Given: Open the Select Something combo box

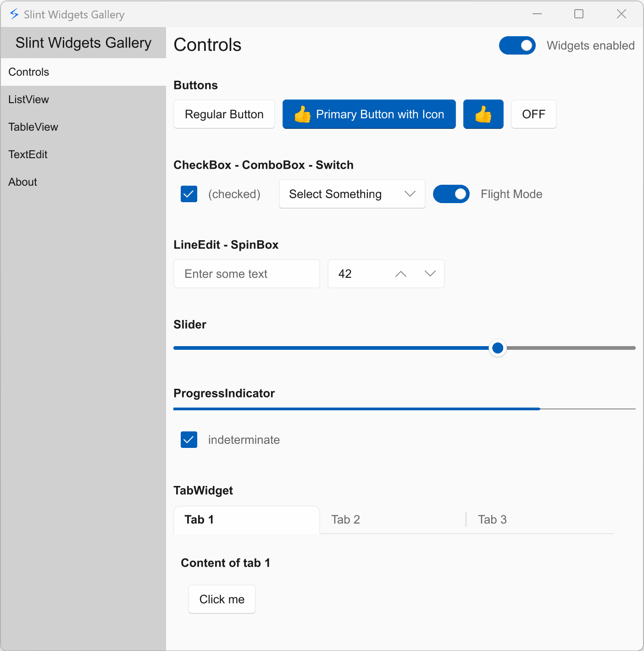Looking at the screenshot, I should point(352,194).
